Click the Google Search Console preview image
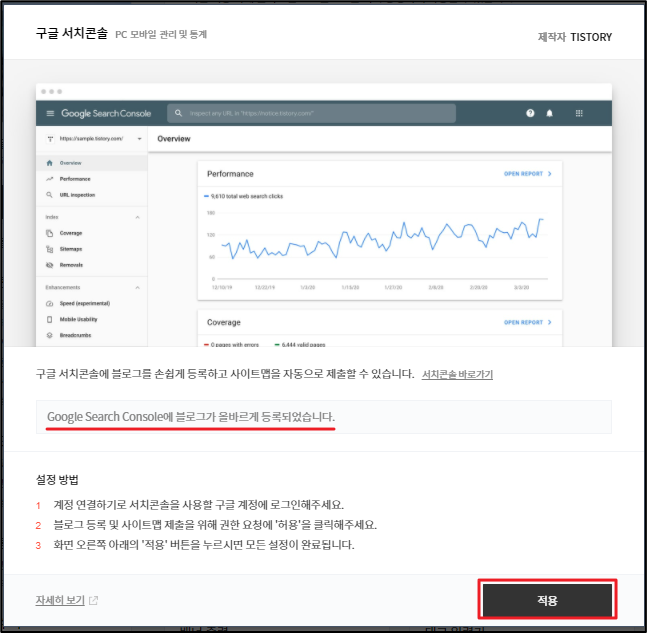The width and height of the screenshot is (647, 633). pos(324,215)
